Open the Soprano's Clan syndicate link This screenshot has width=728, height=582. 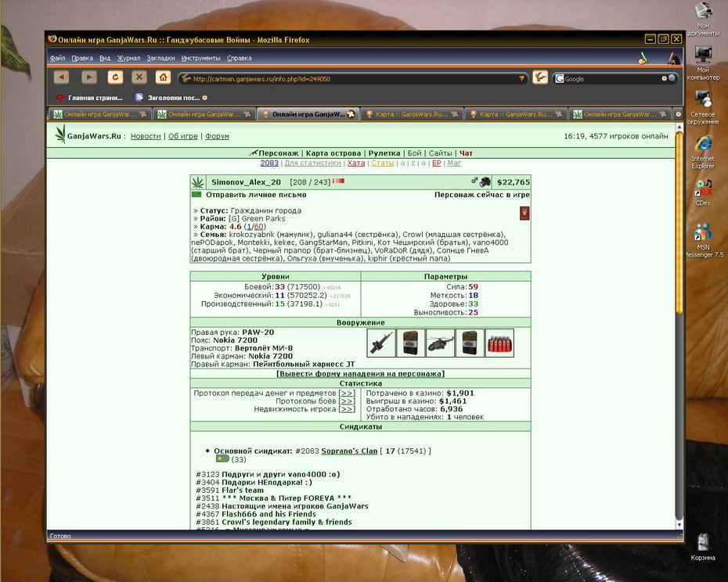(x=349, y=451)
